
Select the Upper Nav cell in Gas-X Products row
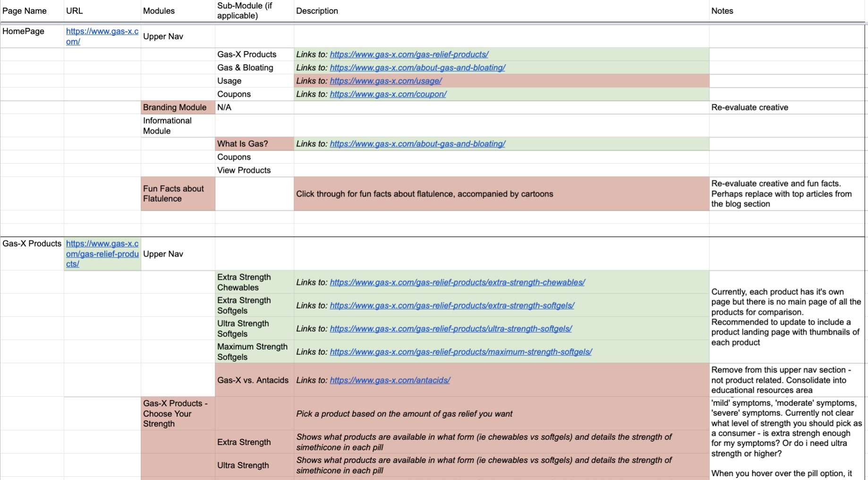[x=178, y=254]
